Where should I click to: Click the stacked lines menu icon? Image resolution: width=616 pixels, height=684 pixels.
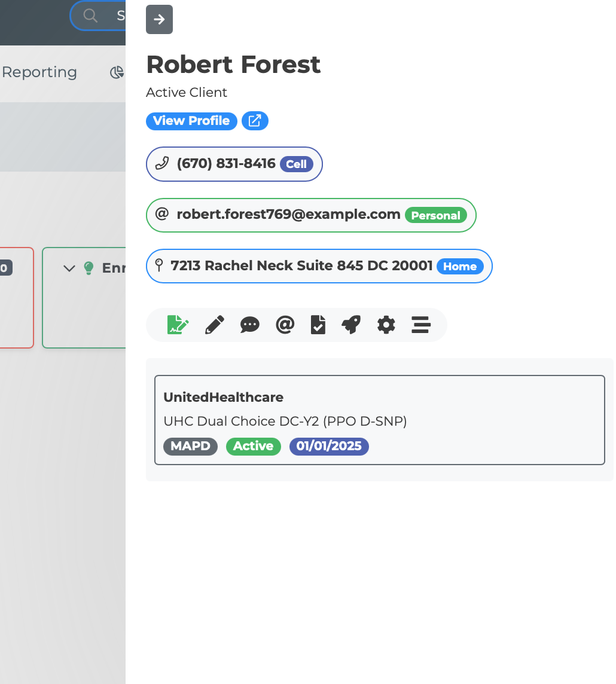421,325
